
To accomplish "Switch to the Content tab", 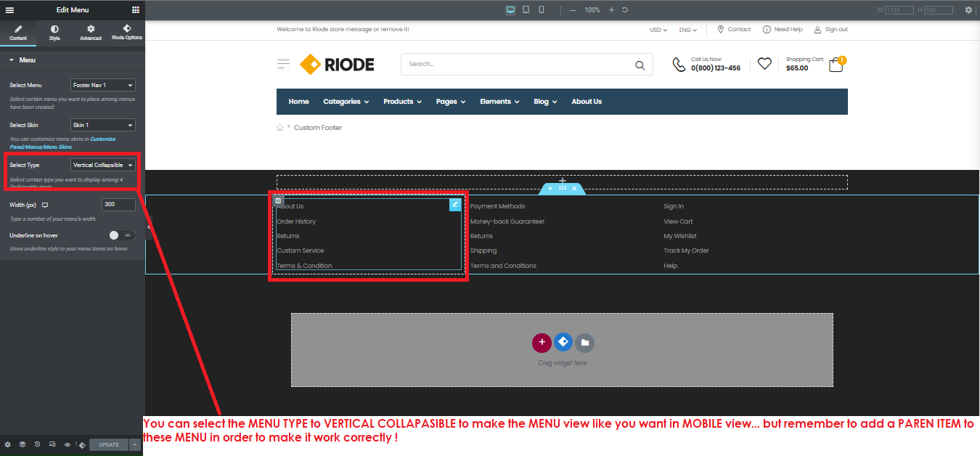I will coord(18,33).
